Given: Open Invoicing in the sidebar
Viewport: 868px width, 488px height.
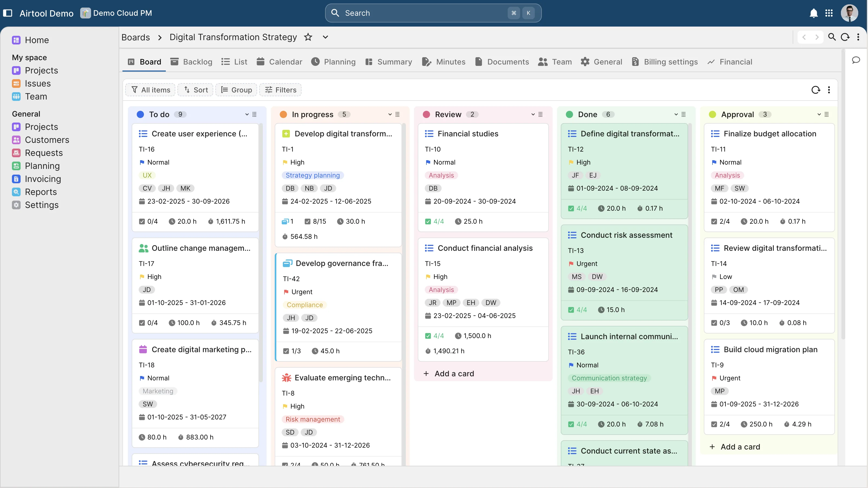Looking at the screenshot, I should point(36,179).
